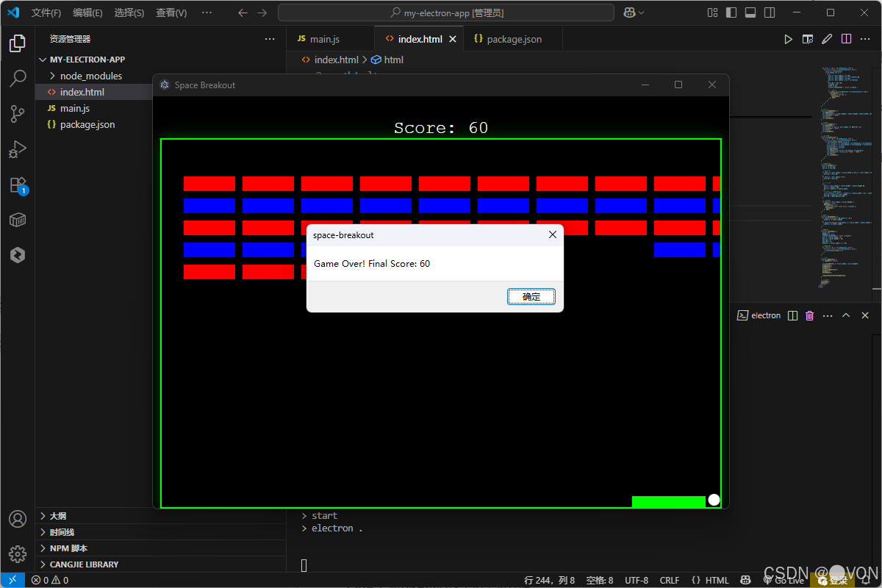The width and height of the screenshot is (882, 588).
Task: Navigate back with the left arrow
Action: [243, 12]
